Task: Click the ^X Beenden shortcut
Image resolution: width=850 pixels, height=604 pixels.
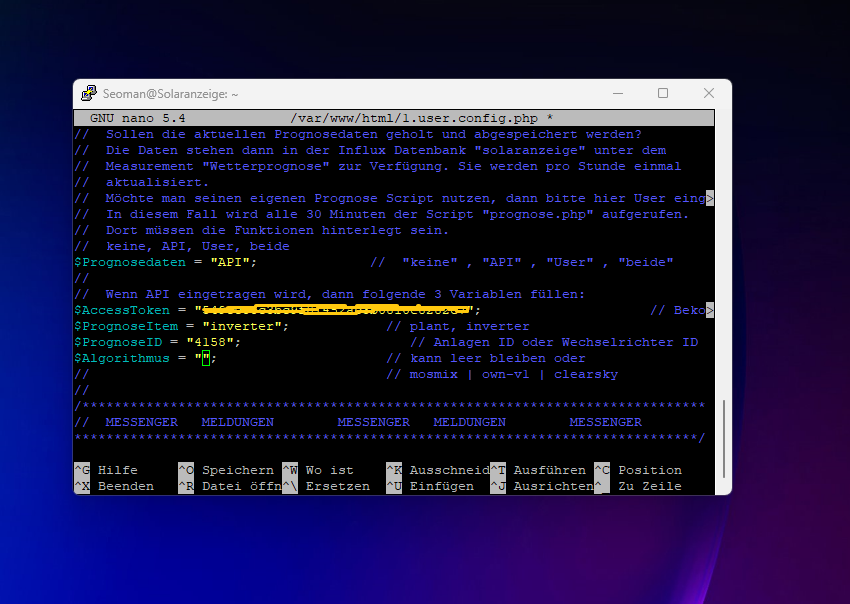Action: pyautogui.click(x=115, y=486)
